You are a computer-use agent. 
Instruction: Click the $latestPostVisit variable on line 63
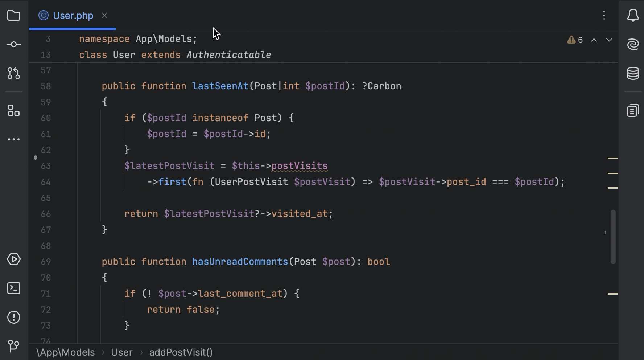pyautogui.click(x=169, y=166)
